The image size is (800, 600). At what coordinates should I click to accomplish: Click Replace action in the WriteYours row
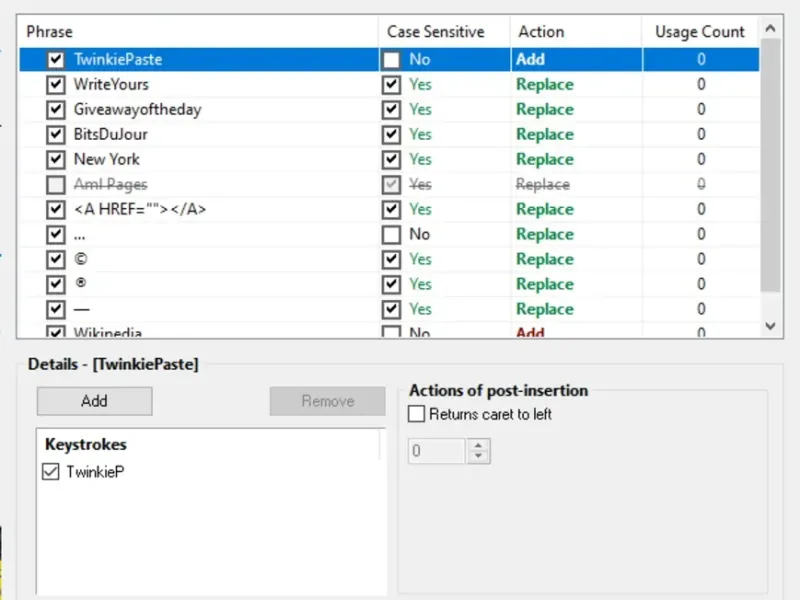coord(545,85)
